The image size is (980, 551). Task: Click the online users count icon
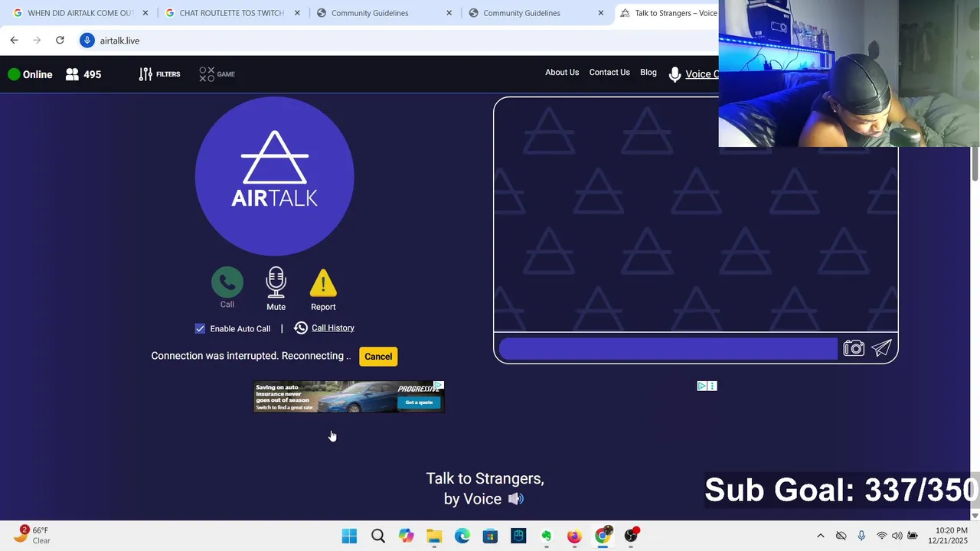[72, 74]
